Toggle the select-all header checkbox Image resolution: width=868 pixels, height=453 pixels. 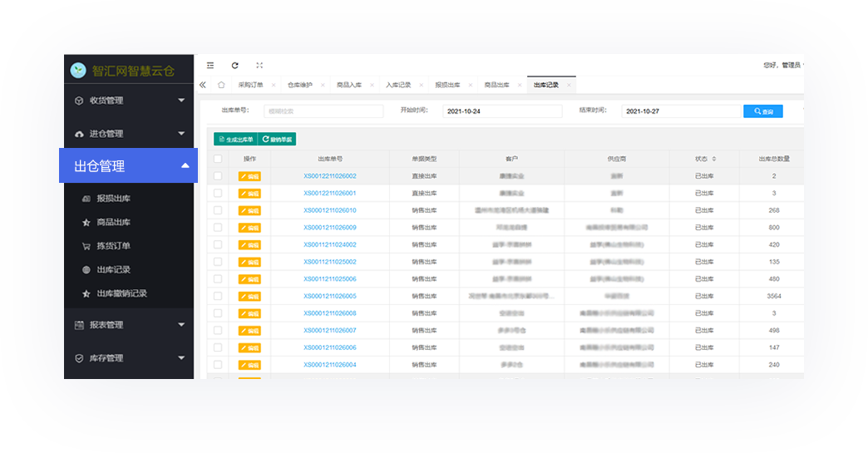218,159
